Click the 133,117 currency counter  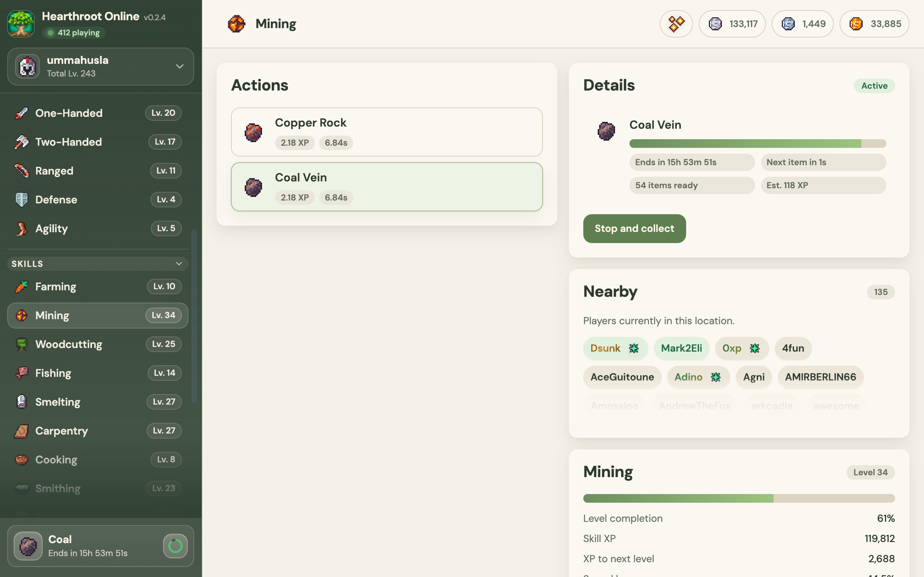point(732,24)
